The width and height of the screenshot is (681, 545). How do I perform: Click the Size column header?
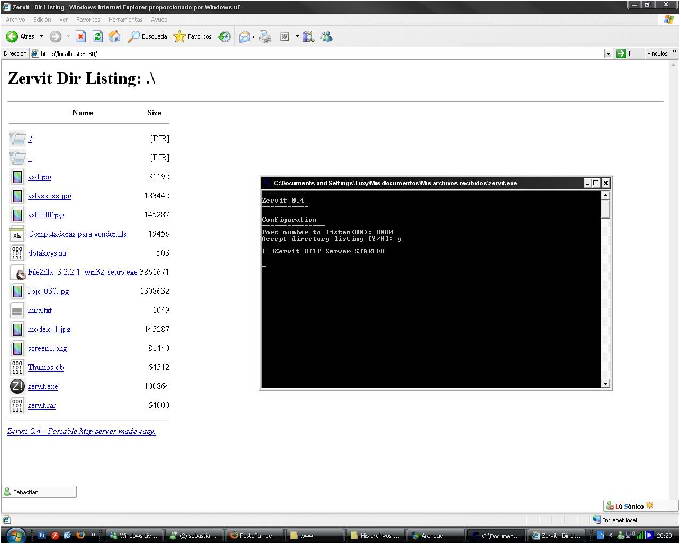pyautogui.click(x=154, y=113)
